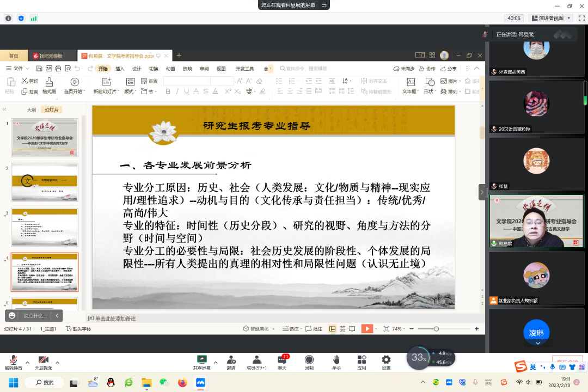Click the meeting security shield icon
The width and height of the screenshot is (588, 392).
21,19
